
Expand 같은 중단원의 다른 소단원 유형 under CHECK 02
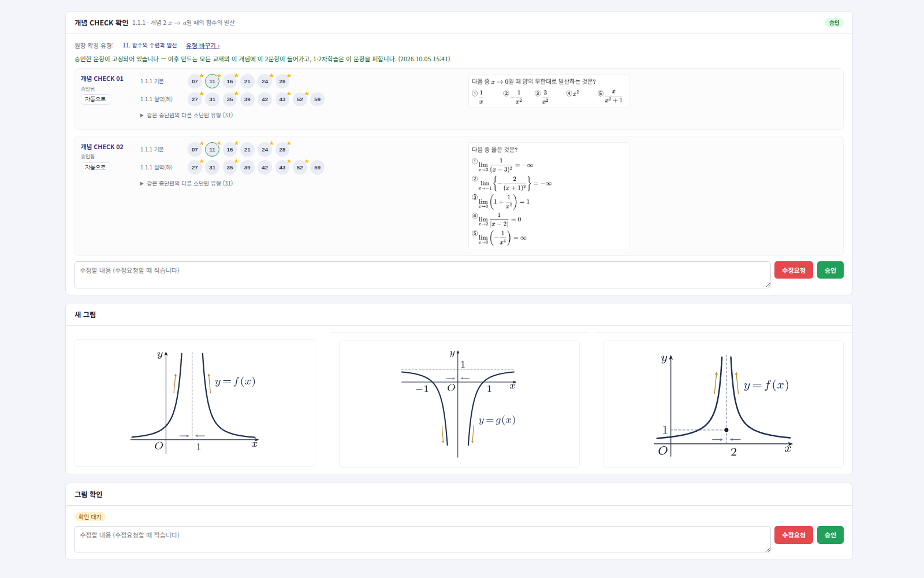pyautogui.click(x=187, y=184)
